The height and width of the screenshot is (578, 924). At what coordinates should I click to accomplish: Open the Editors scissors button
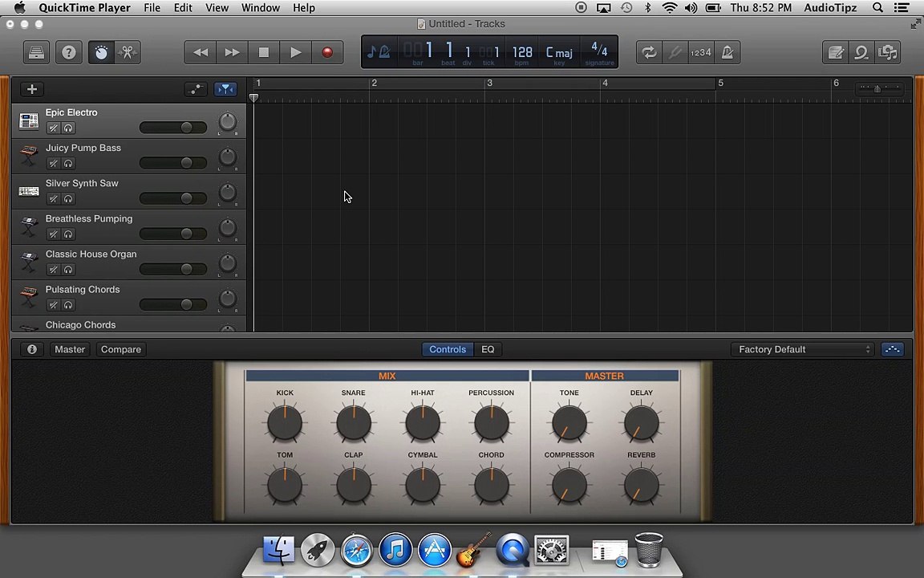pos(128,52)
